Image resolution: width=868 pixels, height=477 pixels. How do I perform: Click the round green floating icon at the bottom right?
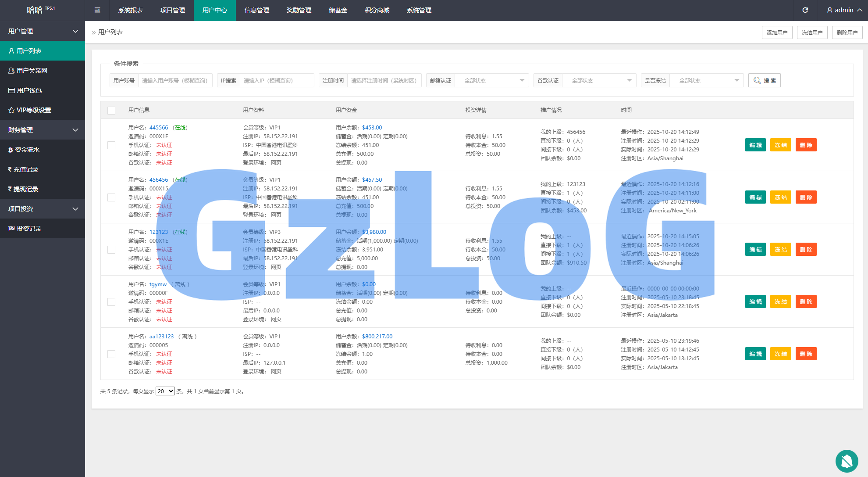click(x=847, y=461)
